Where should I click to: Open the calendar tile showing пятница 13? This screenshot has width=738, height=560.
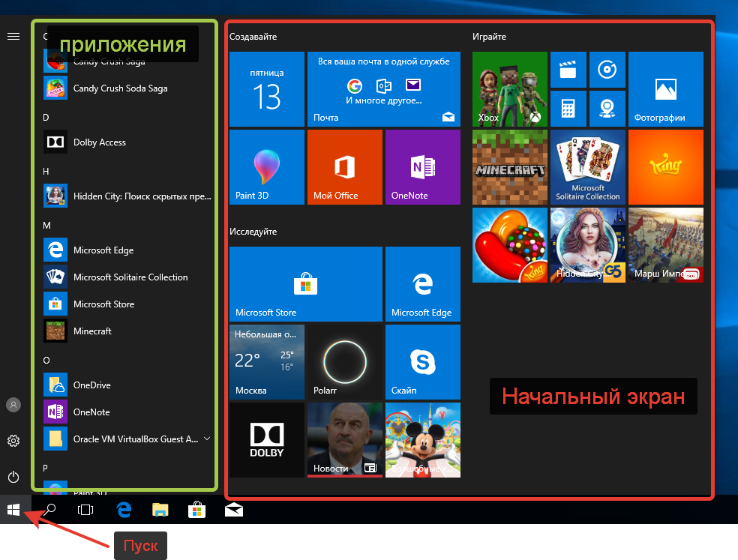tap(267, 89)
